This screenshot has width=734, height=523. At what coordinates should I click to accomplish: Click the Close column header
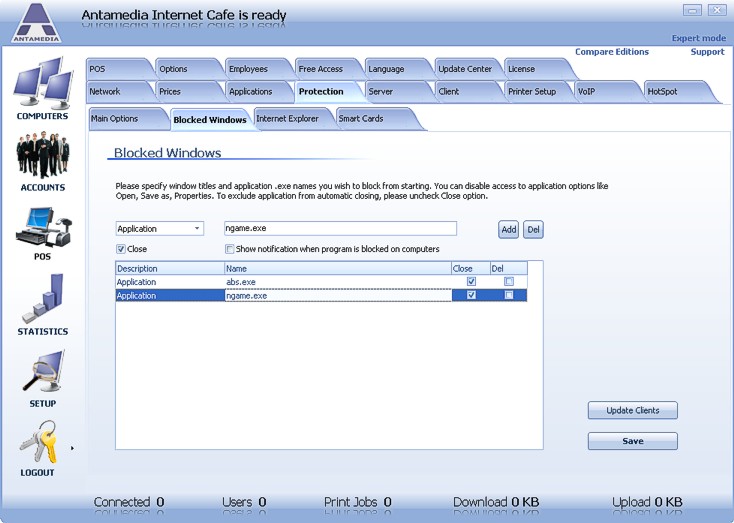click(x=470, y=269)
